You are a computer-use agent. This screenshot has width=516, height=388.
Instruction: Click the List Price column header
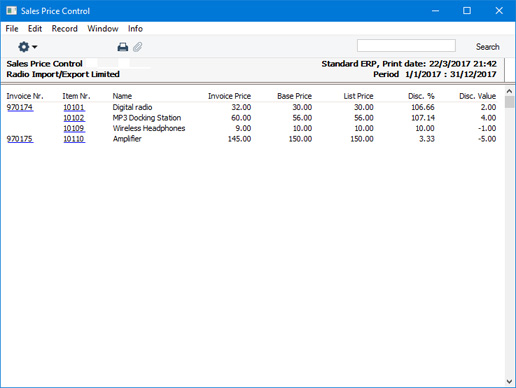tap(358, 96)
